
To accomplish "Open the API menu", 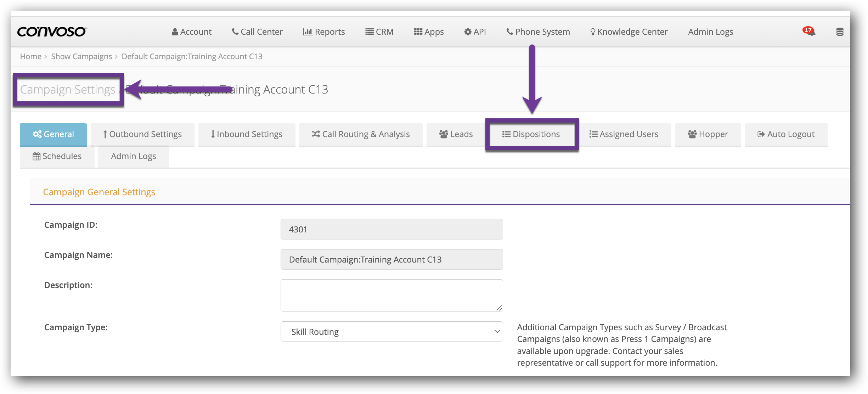I will 475,32.
